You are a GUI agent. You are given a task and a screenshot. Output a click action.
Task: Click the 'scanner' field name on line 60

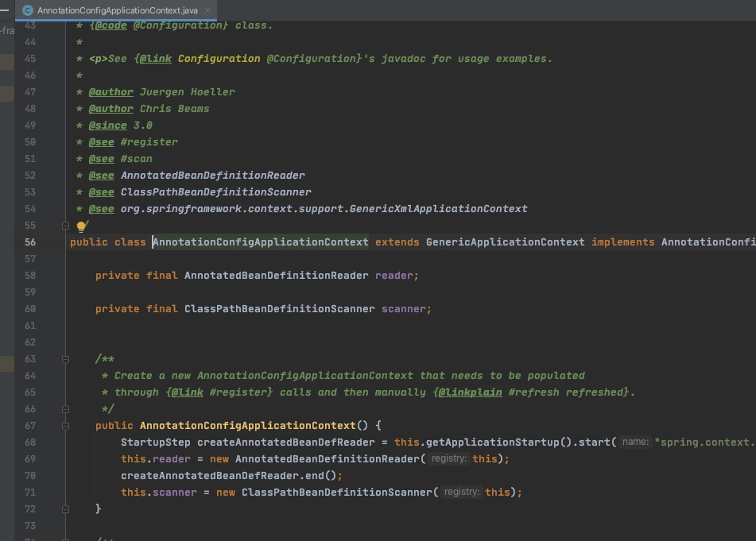(x=404, y=309)
